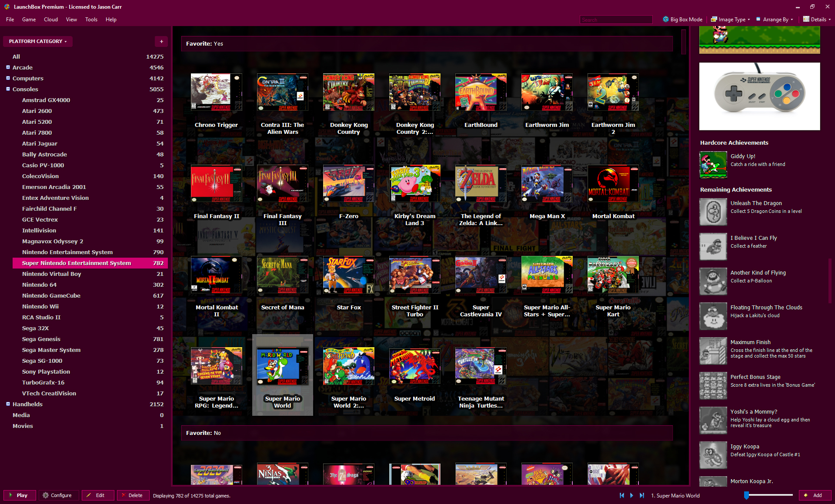
Task: Click the Configure button
Action: pos(59,495)
